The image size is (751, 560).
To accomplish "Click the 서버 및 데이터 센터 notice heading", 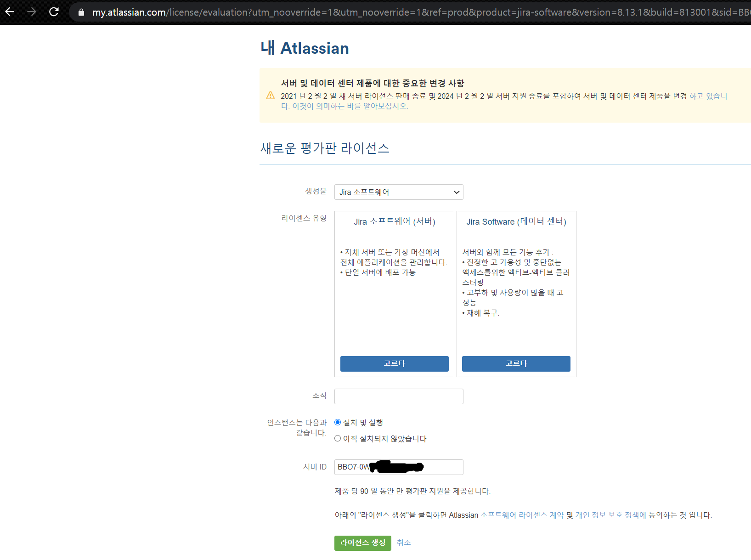I will coord(373,83).
